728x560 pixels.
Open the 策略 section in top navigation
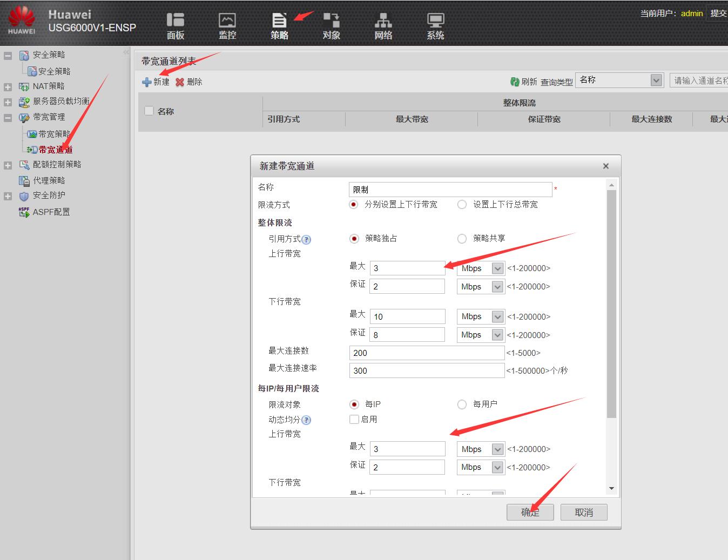click(x=279, y=25)
